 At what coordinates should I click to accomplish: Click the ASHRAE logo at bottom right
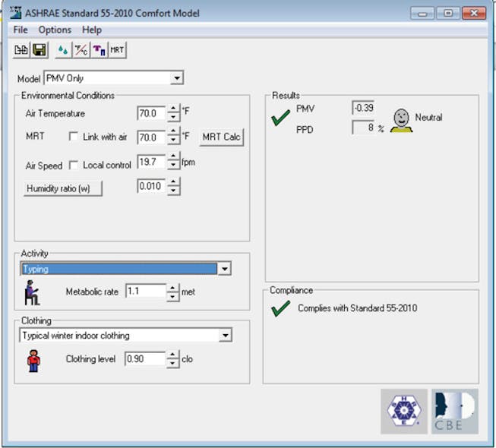tap(404, 411)
